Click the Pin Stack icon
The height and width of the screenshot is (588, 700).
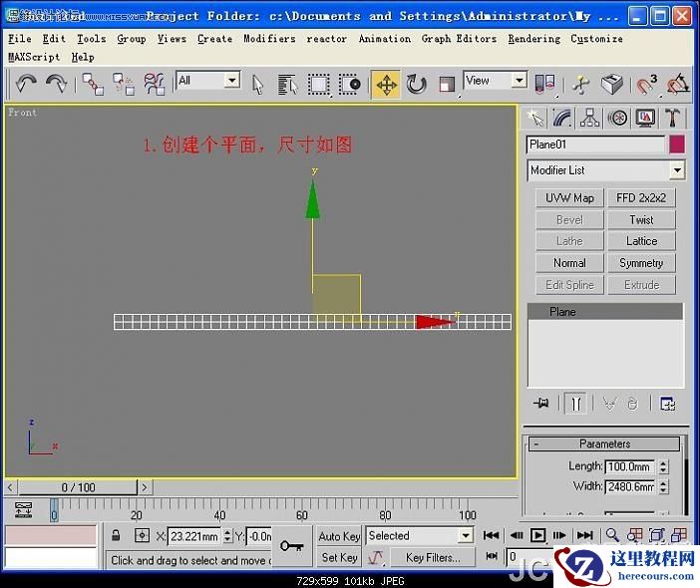tap(541, 404)
